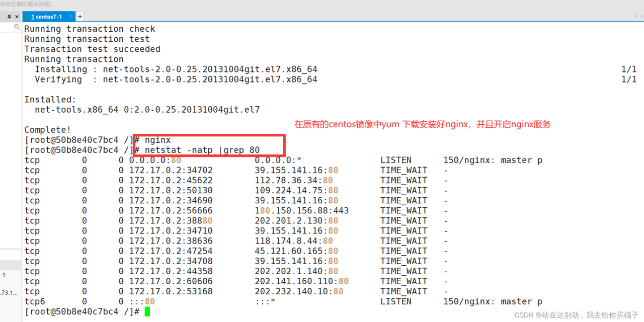The image size is (644, 322).
Task: Click the line 'Running transaction check'
Action: click(x=90, y=29)
